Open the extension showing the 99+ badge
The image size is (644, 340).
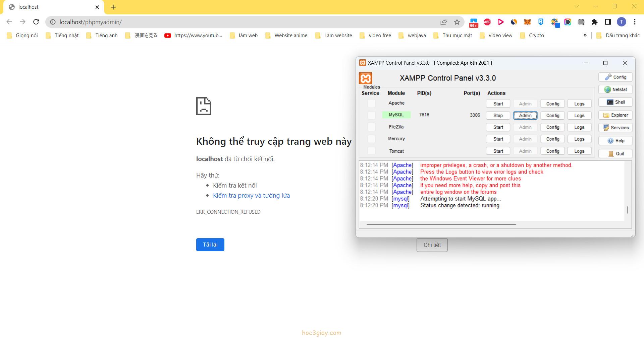coord(474,22)
